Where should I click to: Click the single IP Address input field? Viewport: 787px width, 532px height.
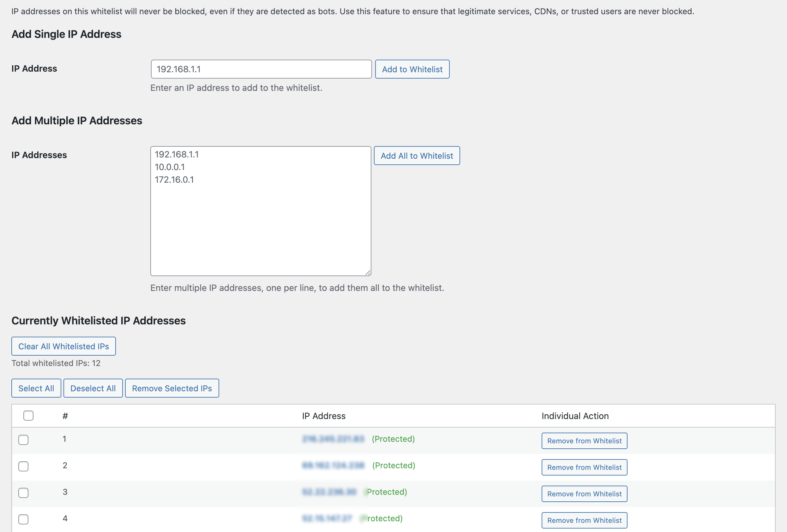(x=261, y=69)
